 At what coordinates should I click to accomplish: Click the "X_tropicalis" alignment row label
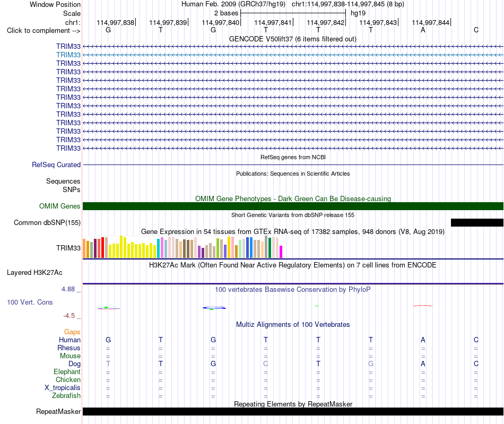point(63,388)
